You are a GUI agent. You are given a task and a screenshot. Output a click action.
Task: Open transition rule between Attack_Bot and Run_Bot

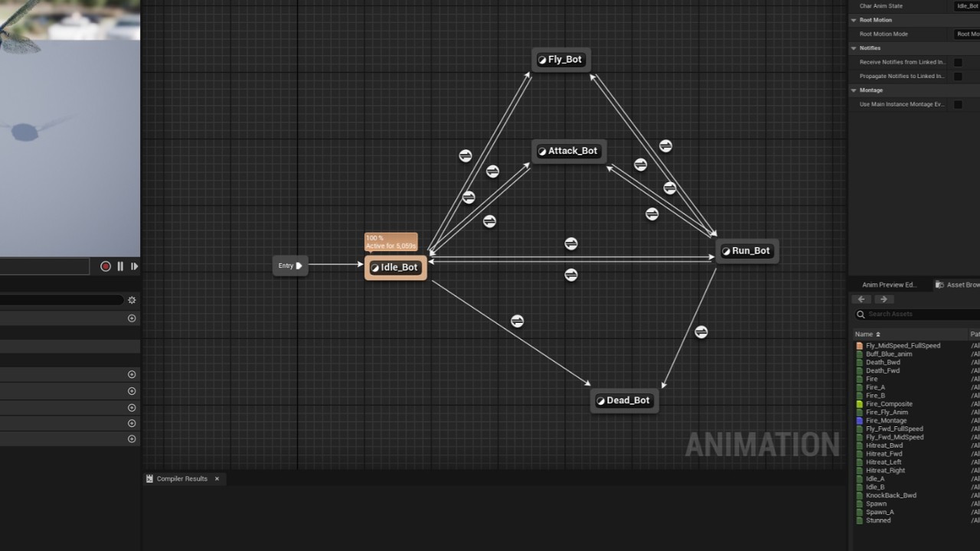coord(640,164)
